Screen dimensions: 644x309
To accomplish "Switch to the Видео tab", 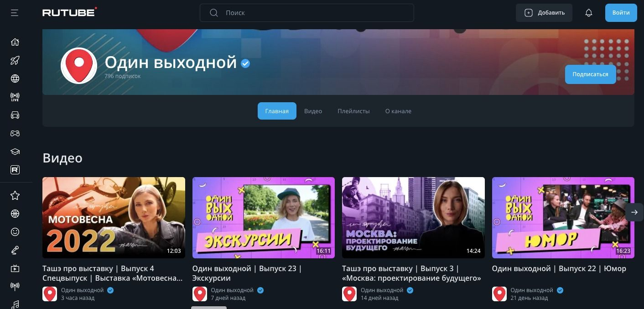I will tap(313, 111).
